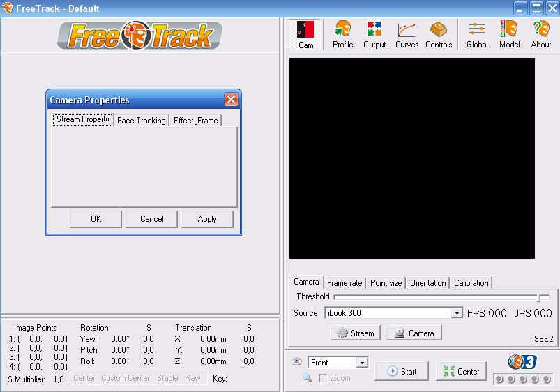This screenshot has height=392, width=560.
Task: Click the X translation value 0,00mm
Action: click(x=213, y=338)
